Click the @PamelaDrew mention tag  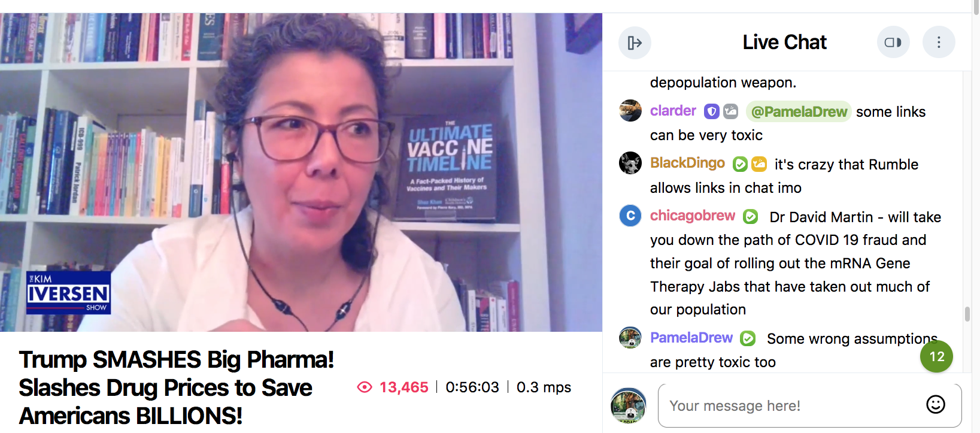tap(799, 111)
